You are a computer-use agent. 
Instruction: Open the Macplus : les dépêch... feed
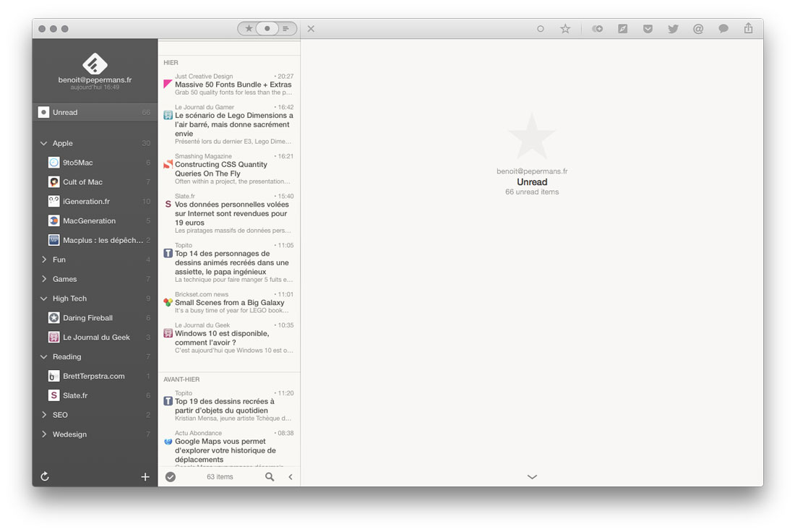click(x=95, y=241)
